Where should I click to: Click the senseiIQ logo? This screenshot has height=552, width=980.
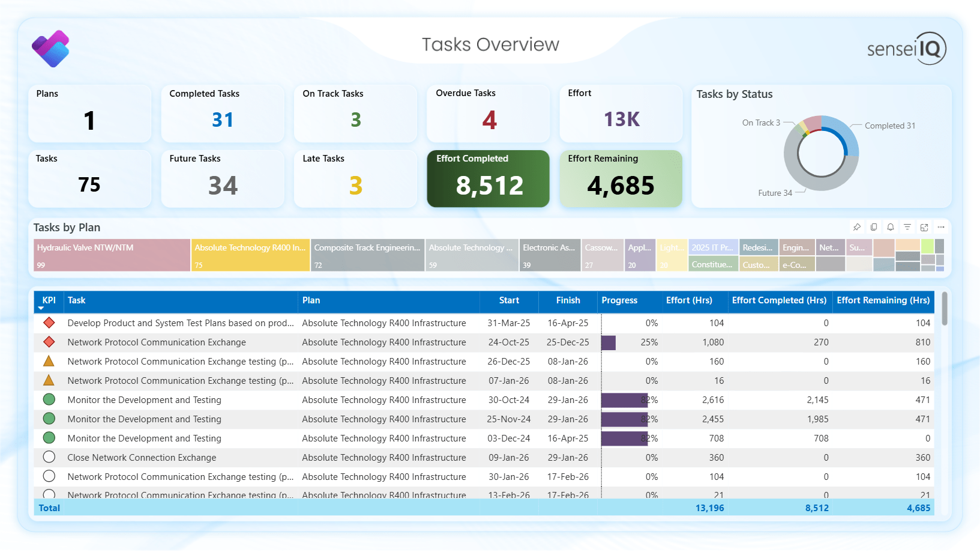tap(906, 48)
